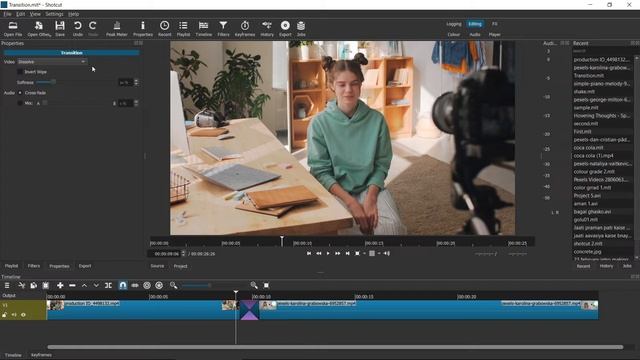Switch to the bottom Filters tab
This screenshot has height=360, width=640.
point(34,266)
